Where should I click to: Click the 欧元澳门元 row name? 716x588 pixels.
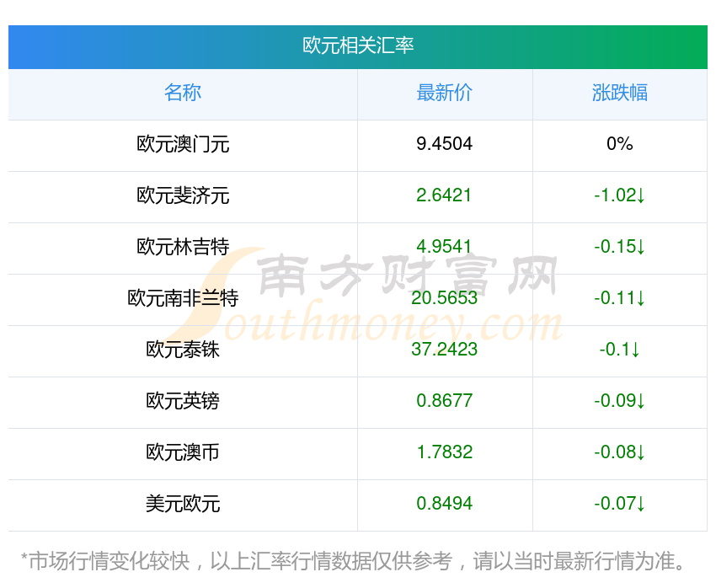[x=183, y=144]
